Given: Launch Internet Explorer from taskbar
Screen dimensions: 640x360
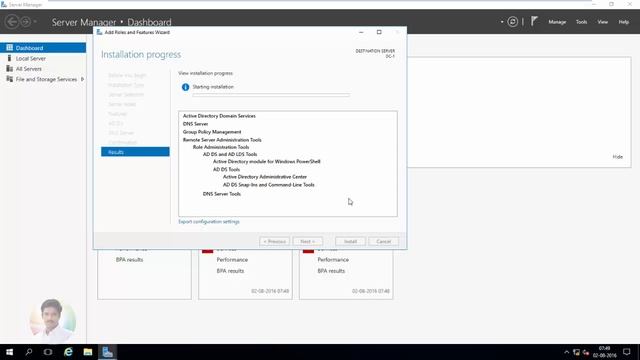Looking at the screenshot, I should [68, 352].
